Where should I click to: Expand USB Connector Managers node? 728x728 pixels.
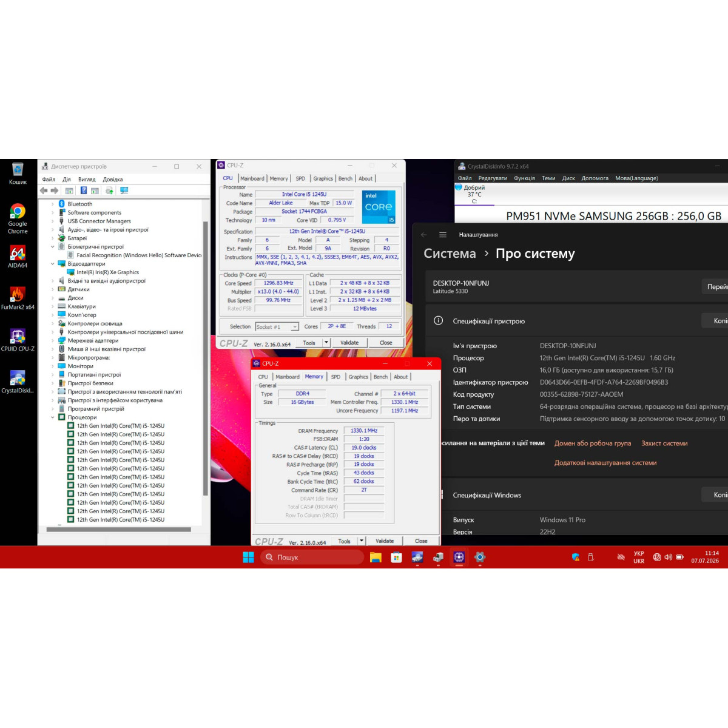click(53, 221)
